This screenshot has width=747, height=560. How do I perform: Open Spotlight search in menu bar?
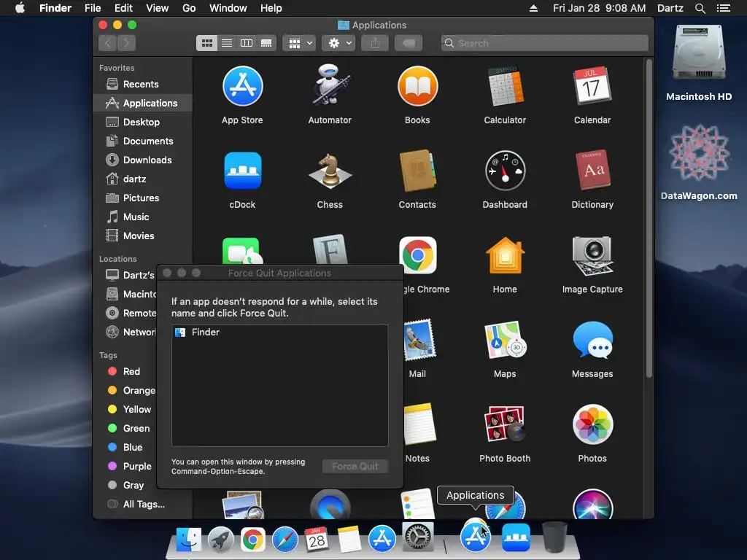pos(700,8)
